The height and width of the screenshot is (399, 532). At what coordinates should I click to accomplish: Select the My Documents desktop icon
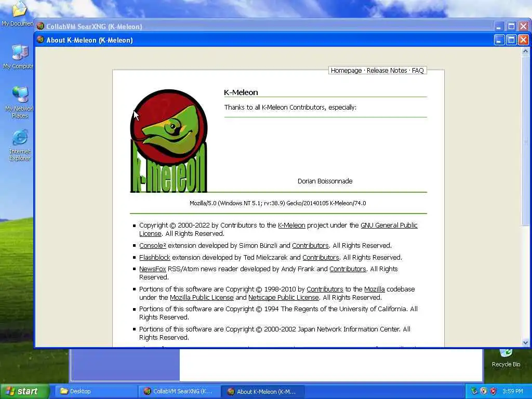(x=18, y=14)
